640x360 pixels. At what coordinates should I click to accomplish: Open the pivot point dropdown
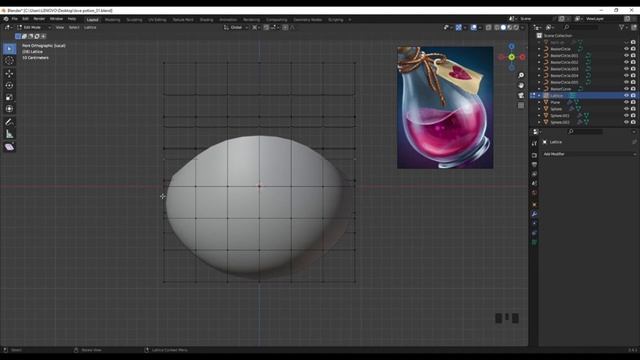click(x=255, y=27)
